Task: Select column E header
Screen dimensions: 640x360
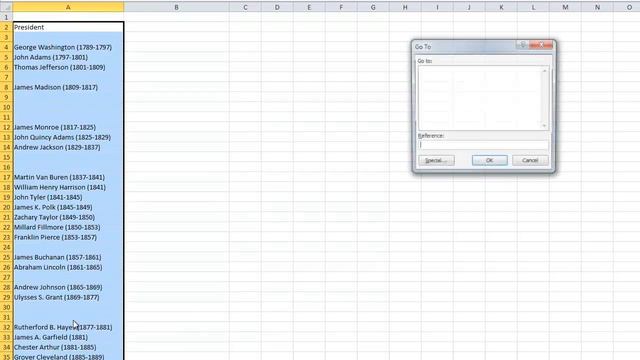Action: 309,7
